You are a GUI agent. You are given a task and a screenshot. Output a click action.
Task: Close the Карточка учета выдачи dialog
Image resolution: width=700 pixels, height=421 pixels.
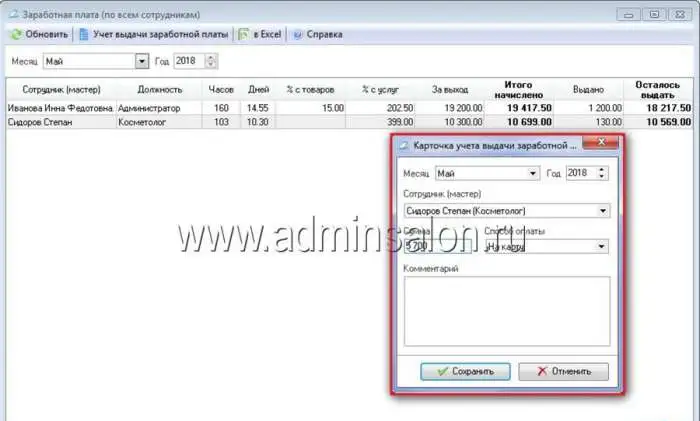click(x=601, y=143)
